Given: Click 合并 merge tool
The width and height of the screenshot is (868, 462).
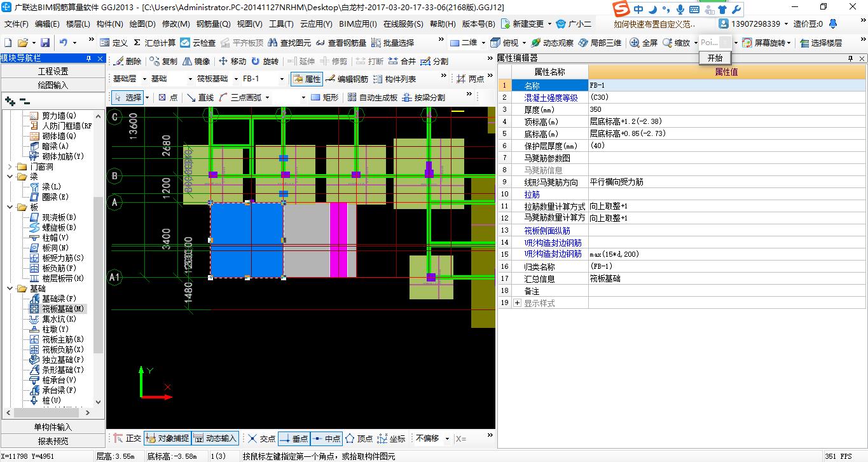Looking at the screenshot, I should (401, 61).
